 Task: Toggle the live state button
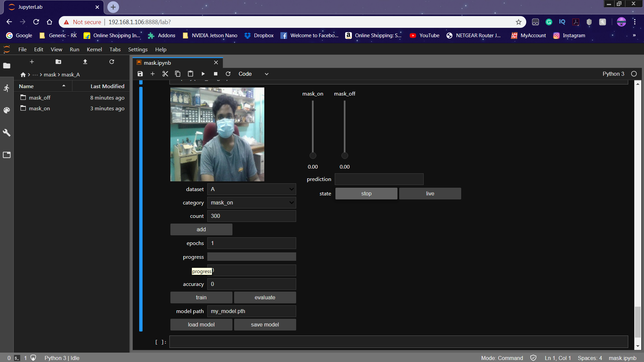coord(430,194)
